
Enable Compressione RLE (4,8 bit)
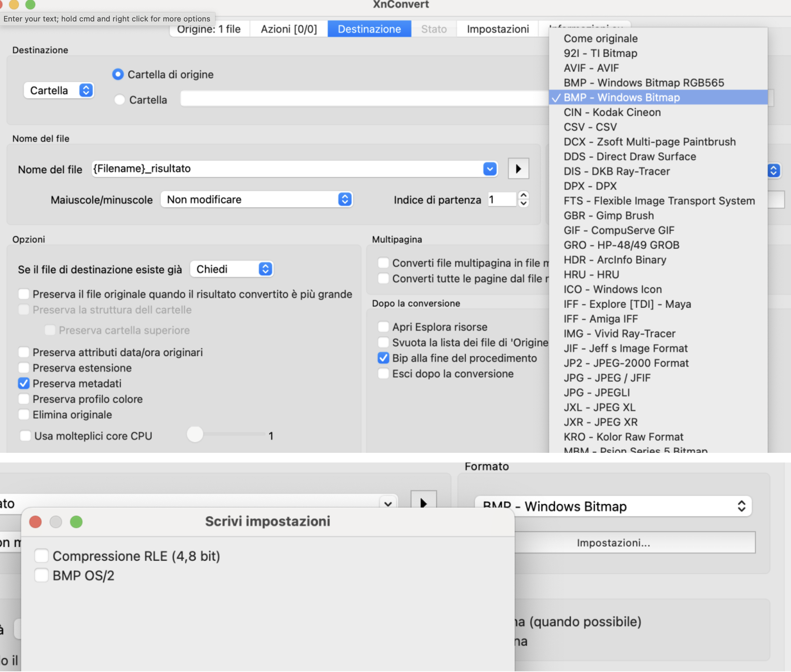tap(41, 556)
